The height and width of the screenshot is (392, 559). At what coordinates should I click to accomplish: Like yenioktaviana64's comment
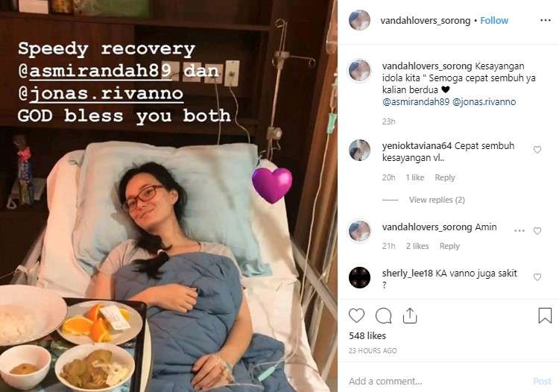pos(537,150)
